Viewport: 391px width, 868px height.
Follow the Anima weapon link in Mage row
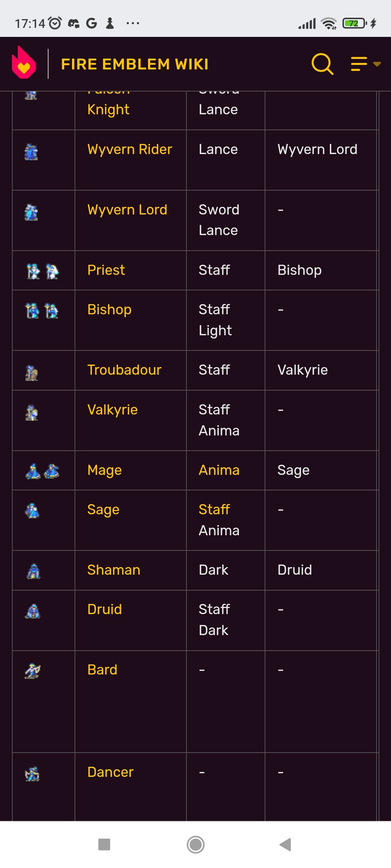pyautogui.click(x=219, y=470)
